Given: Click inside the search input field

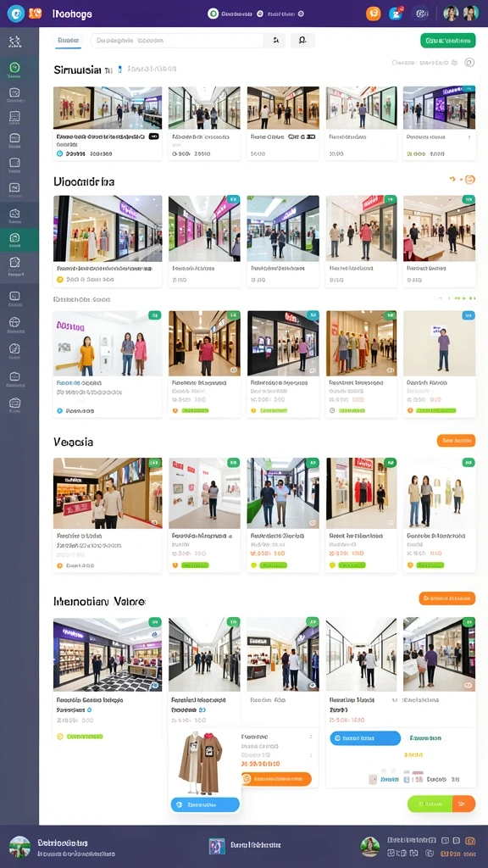Looking at the screenshot, I should pos(177,41).
